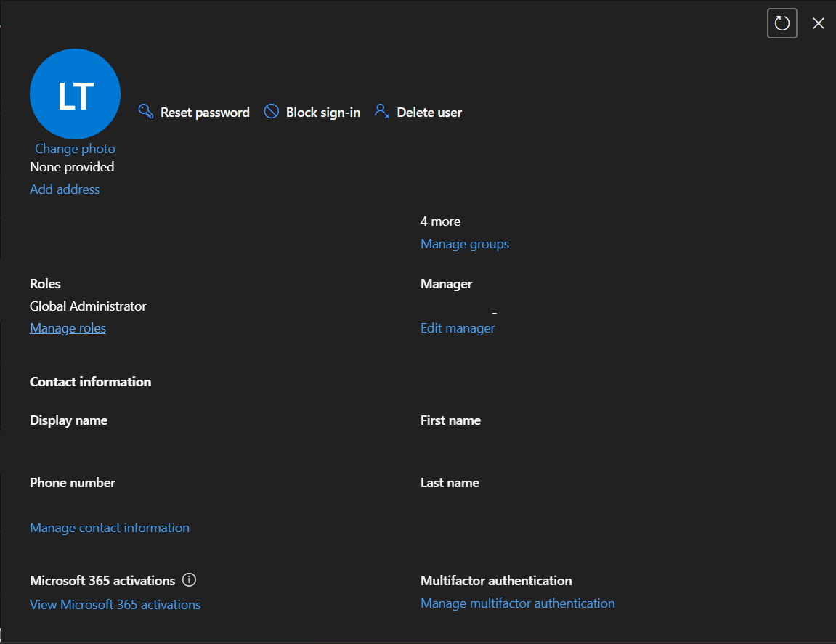836x644 pixels.
Task: Click the Manager heading
Action: pyautogui.click(x=446, y=284)
